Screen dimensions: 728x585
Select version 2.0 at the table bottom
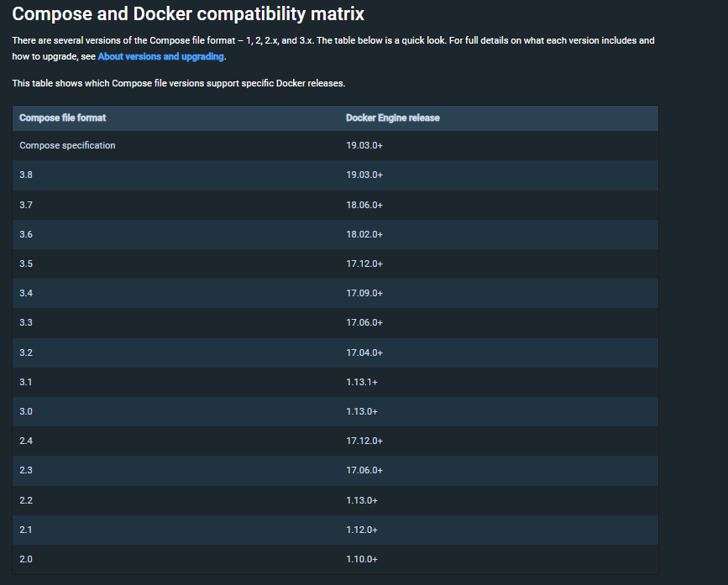coord(26,559)
